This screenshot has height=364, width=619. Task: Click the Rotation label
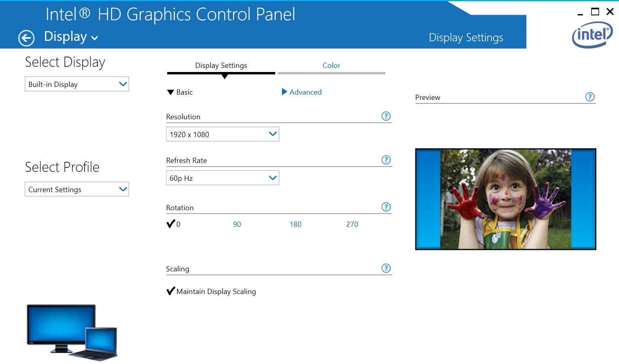pyautogui.click(x=180, y=208)
